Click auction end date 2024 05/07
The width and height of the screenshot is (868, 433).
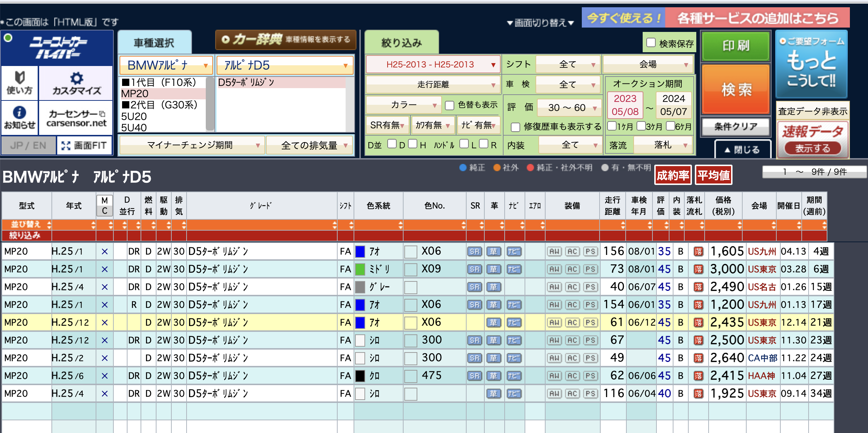point(673,105)
